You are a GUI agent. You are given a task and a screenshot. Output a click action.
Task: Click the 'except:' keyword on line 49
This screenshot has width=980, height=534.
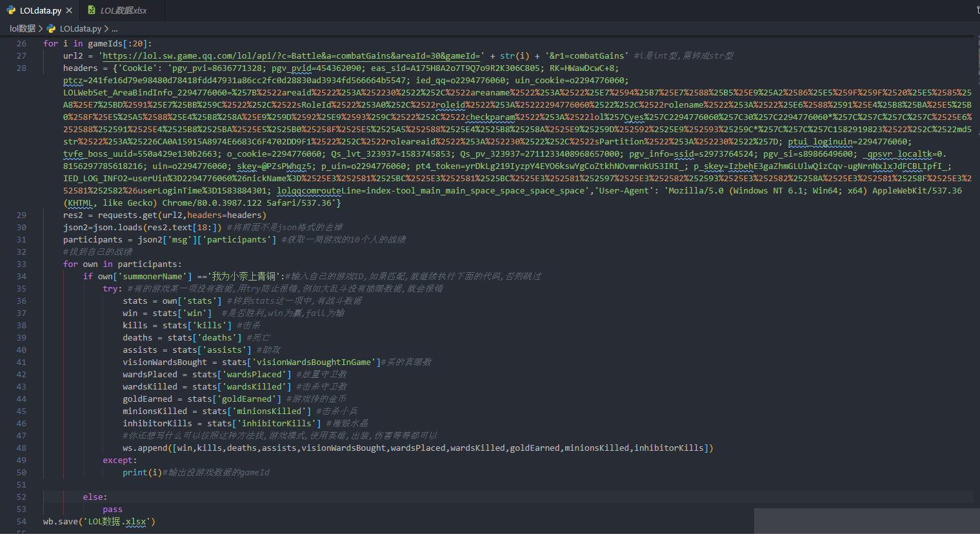[x=120, y=460]
